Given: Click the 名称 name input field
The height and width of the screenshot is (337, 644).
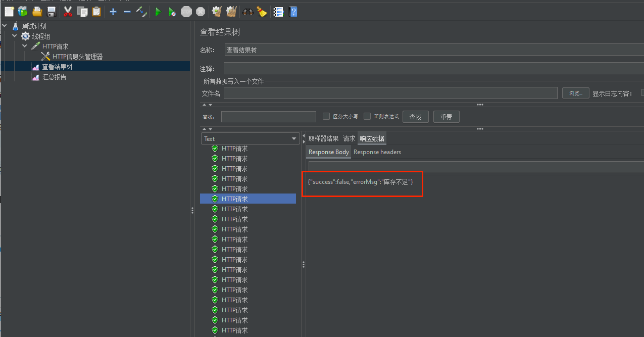Looking at the screenshot, I should click(434, 50).
